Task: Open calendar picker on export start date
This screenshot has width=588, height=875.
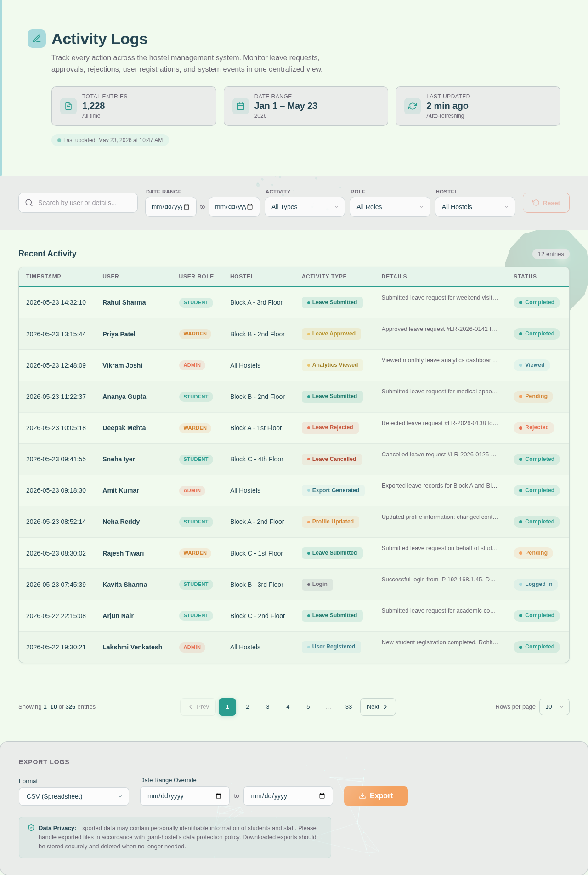Action: tap(219, 796)
